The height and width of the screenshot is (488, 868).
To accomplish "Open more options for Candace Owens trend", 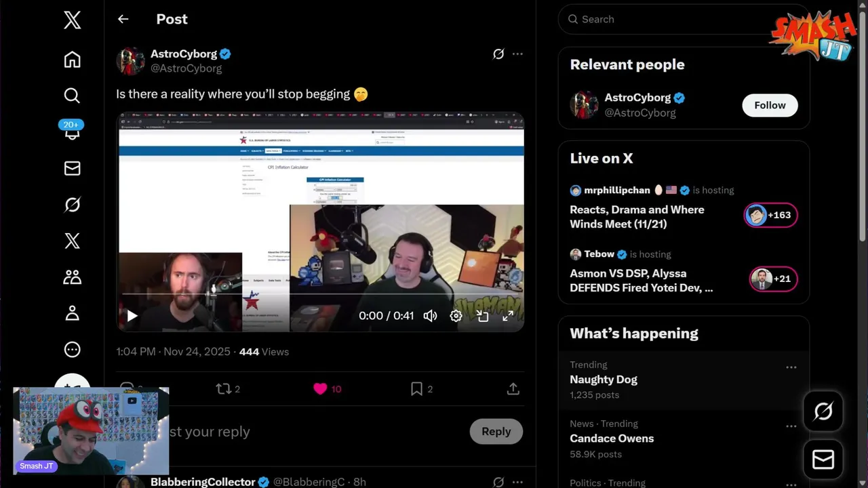I will pos(791,426).
